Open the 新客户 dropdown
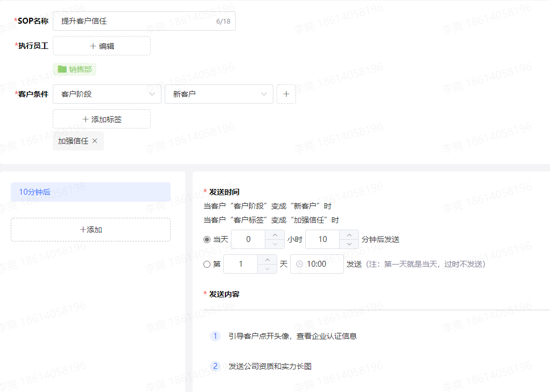 click(x=219, y=94)
